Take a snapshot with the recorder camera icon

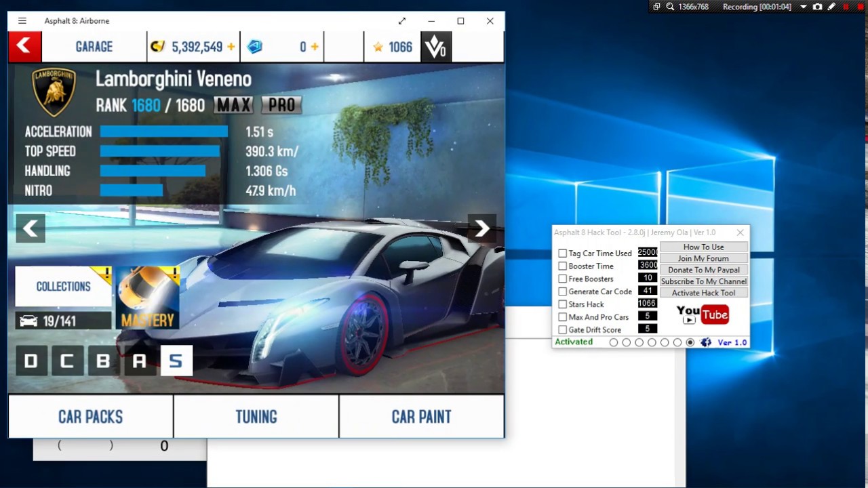pos(817,7)
